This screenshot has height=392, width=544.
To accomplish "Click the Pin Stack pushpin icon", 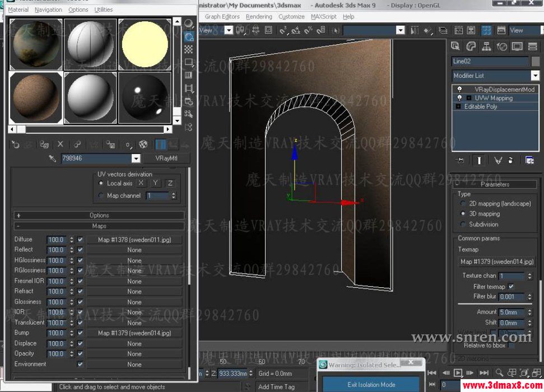I will pyautogui.click(x=461, y=161).
